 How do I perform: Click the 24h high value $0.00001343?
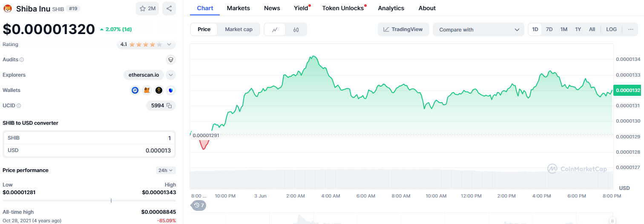[159, 192]
